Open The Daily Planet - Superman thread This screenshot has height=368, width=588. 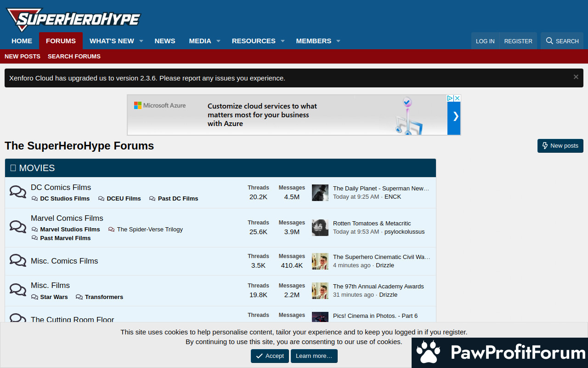[381, 188]
